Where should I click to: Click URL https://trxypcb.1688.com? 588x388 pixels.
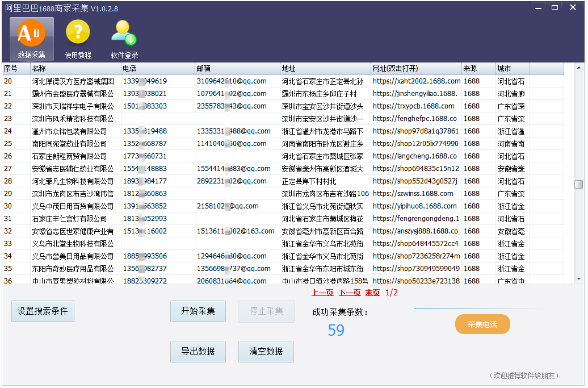pos(413,106)
